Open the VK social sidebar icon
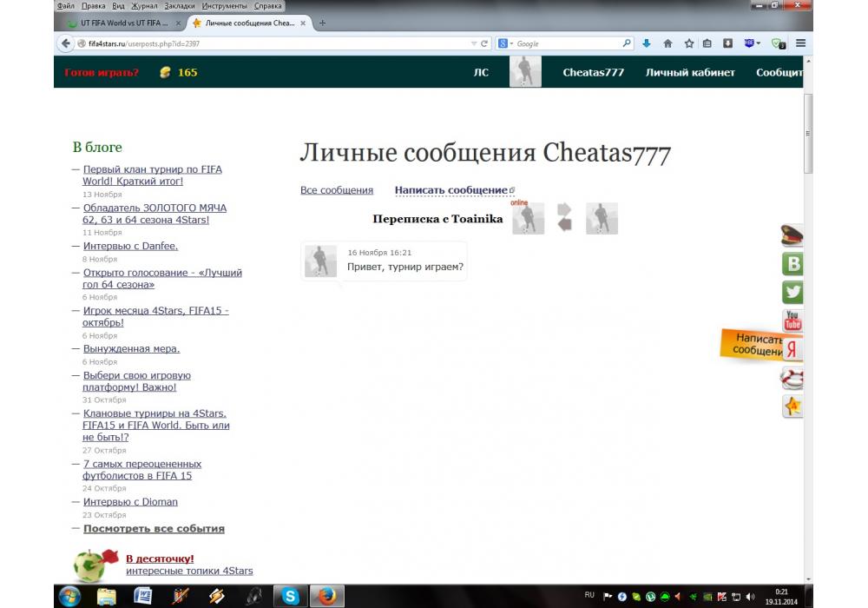 [x=792, y=264]
